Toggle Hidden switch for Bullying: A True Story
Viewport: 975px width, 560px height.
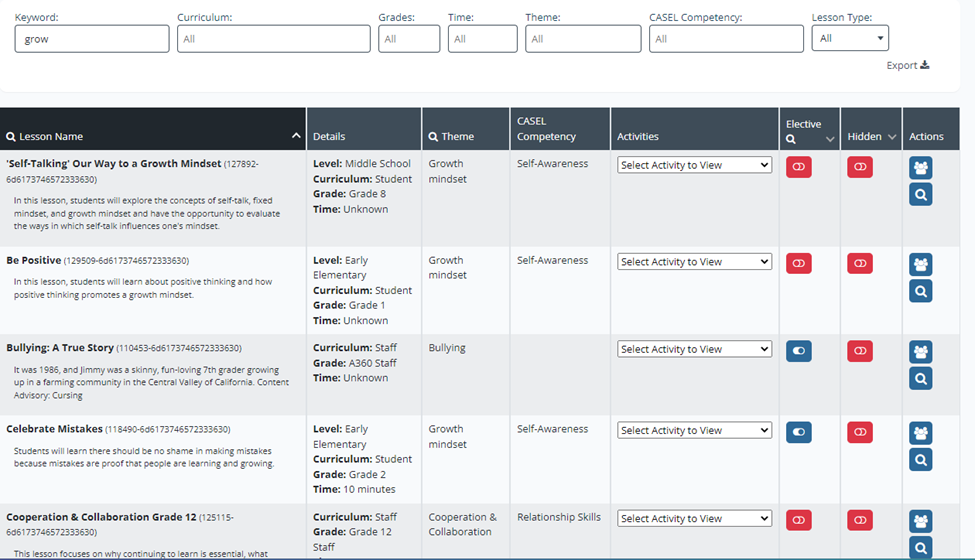[x=859, y=351]
